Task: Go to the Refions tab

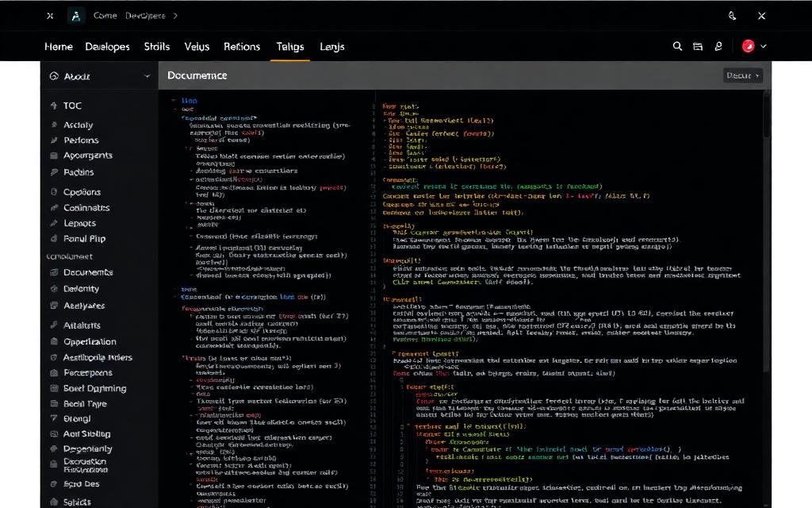Action: (x=242, y=47)
